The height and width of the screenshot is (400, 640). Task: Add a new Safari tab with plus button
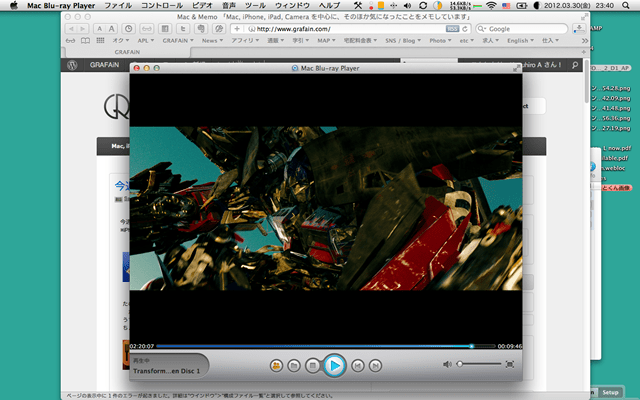tap(584, 52)
